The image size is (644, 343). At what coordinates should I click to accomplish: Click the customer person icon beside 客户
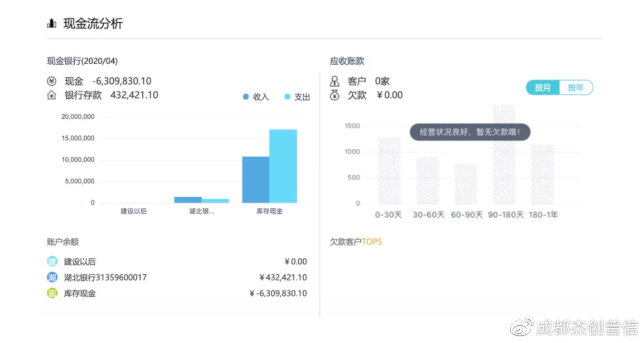point(335,81)
